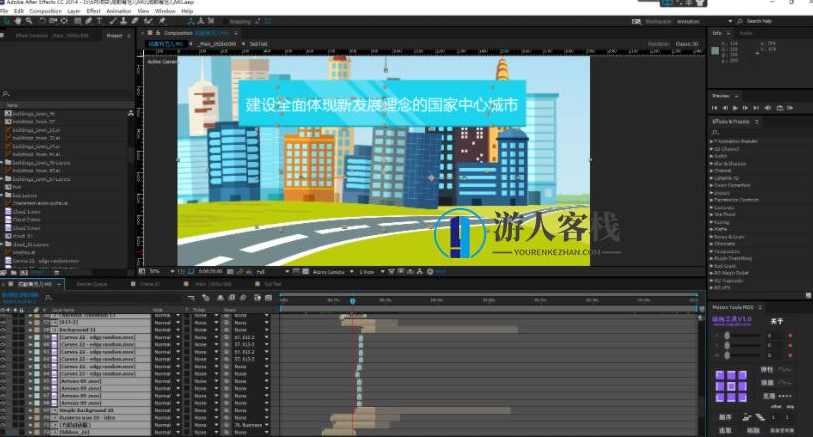Screen dimensions: 813x437
Task: Open the Full resolution dropdown
Action: click(272, 272)
